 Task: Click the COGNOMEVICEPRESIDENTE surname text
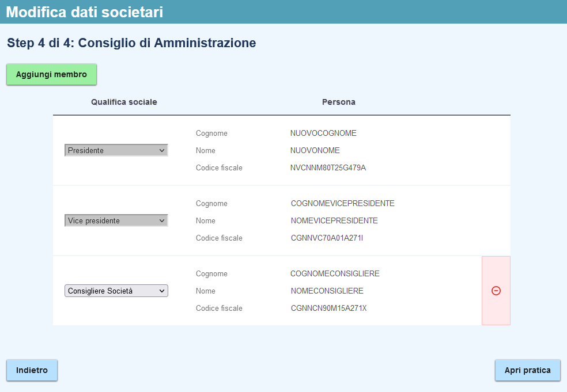(342, 203)
